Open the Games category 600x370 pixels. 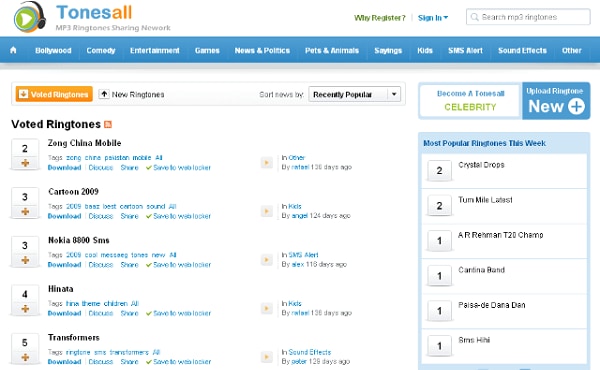pyautogui.click(x=207, y=51)
